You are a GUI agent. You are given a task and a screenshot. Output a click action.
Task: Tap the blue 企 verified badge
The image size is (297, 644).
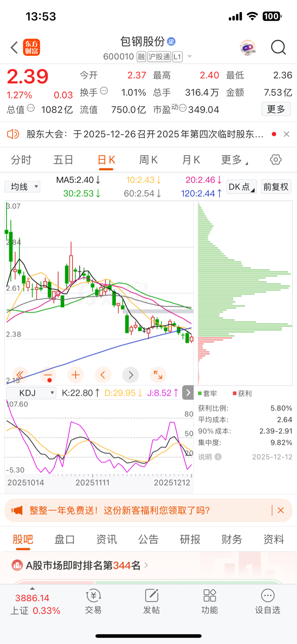[171, 41]
